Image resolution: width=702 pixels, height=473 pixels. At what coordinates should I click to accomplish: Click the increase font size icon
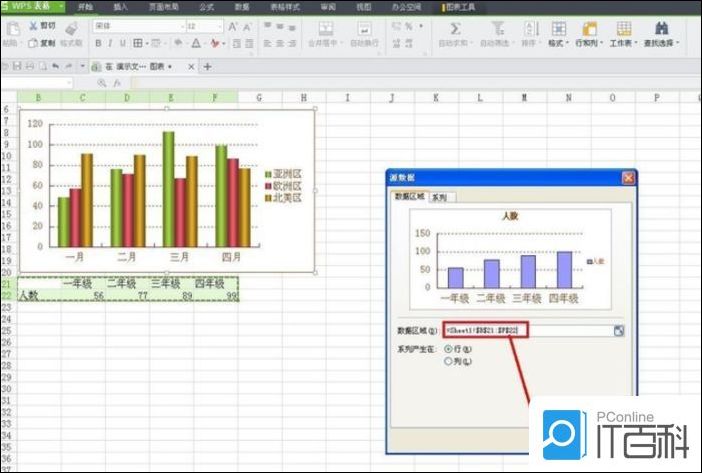[233, 26]
